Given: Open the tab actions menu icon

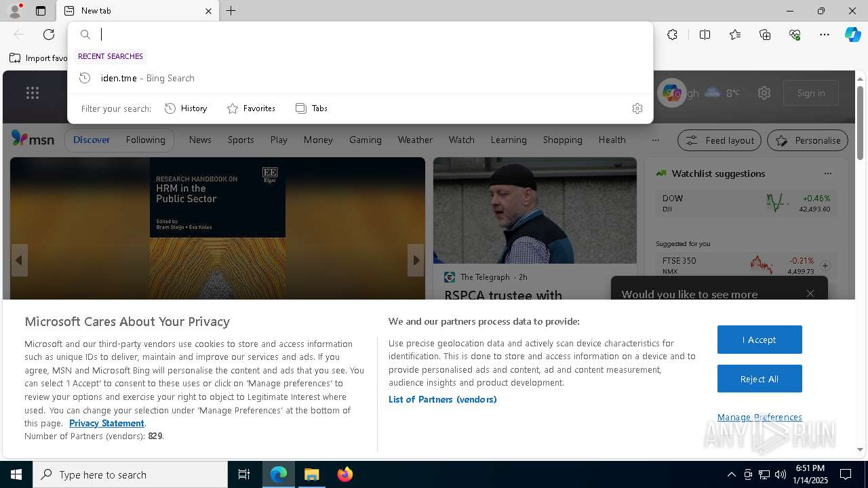Looking at the screenshot, I should tap(41, 11).
